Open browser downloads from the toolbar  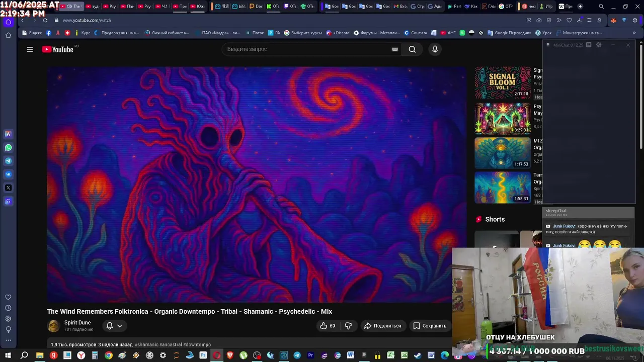579,20
